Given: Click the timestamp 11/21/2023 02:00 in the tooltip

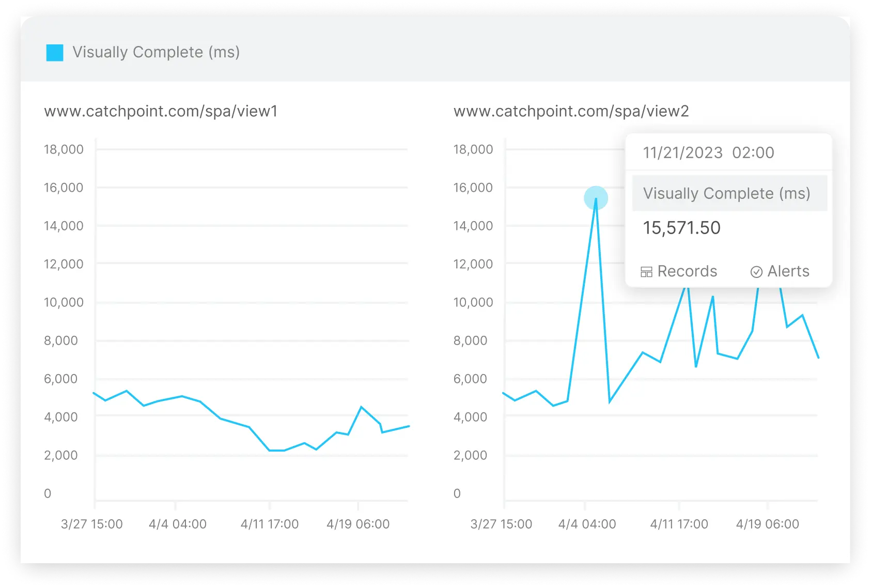Looking at the screenshot, I should pyautogui.click(x=708, y=153).
